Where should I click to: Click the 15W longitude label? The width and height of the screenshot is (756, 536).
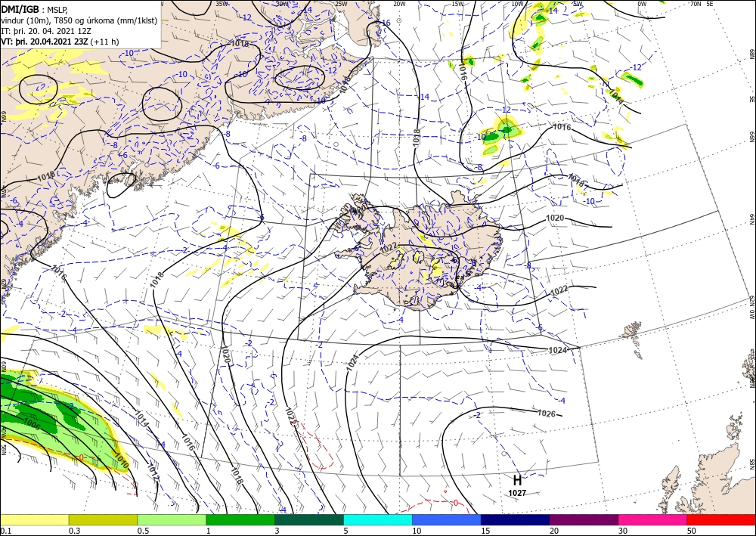457,4
